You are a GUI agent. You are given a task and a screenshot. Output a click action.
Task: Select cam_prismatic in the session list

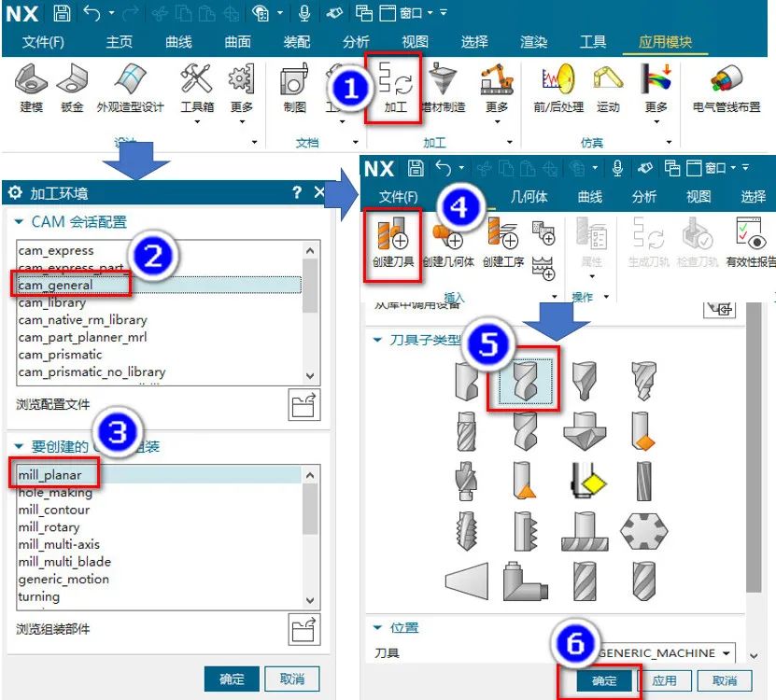click(159, 355)
